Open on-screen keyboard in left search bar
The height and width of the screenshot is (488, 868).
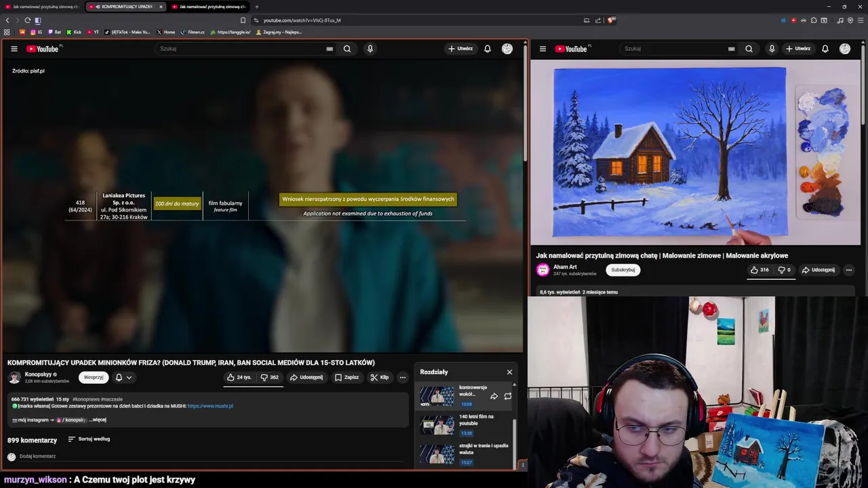pyautogui.click(x=330, y=49)
